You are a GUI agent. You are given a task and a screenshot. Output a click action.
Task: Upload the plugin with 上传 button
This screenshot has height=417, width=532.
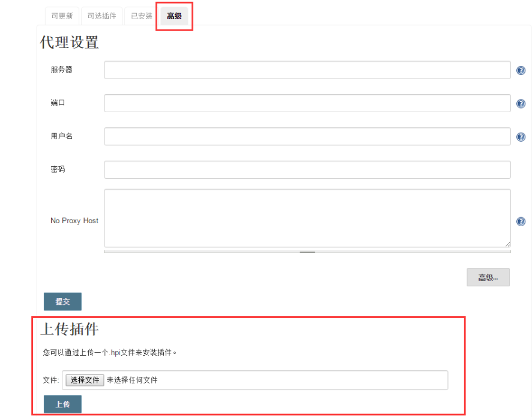[63, 404]
